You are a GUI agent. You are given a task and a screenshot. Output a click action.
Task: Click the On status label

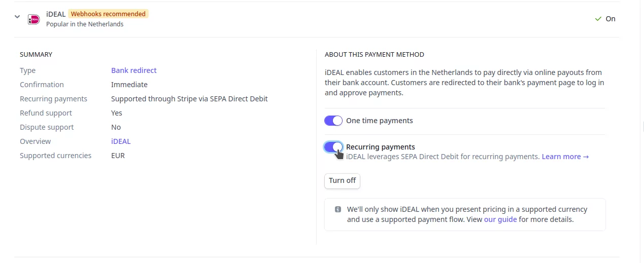tap(611, 19)
